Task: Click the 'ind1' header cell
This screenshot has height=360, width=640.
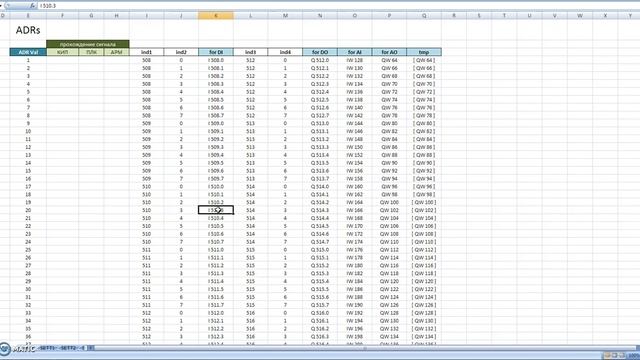Action: 147,52
